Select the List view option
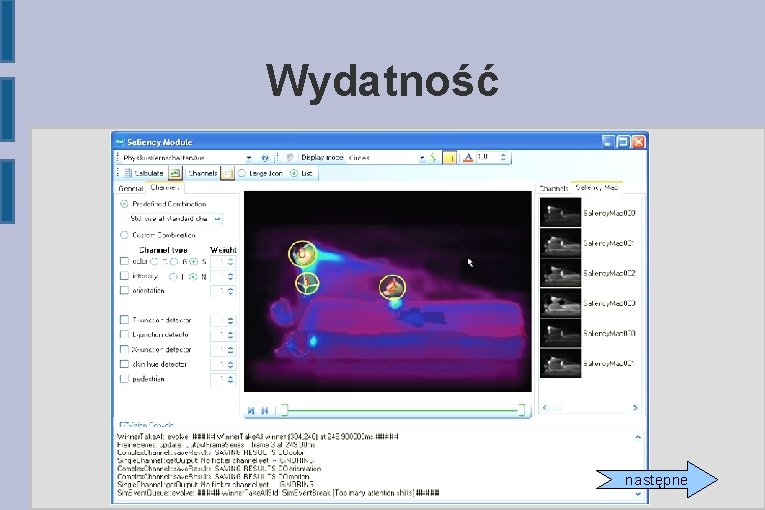Image resolution: width=765 pixels, height=510 pixels. coord(294,173)
